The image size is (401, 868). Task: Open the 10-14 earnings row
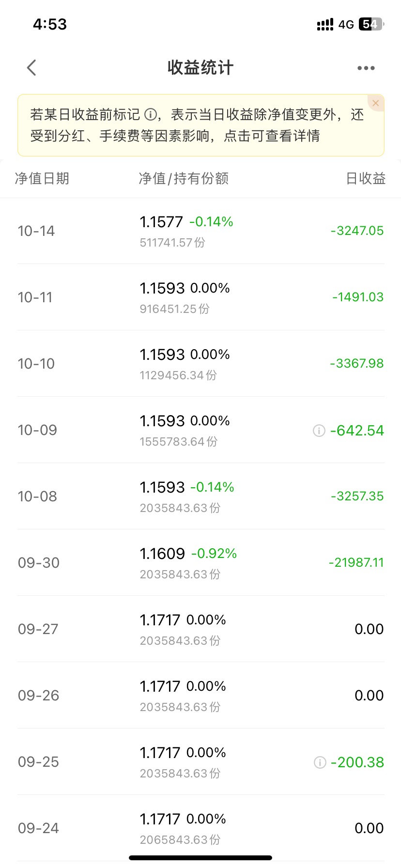tap(200, 231)
